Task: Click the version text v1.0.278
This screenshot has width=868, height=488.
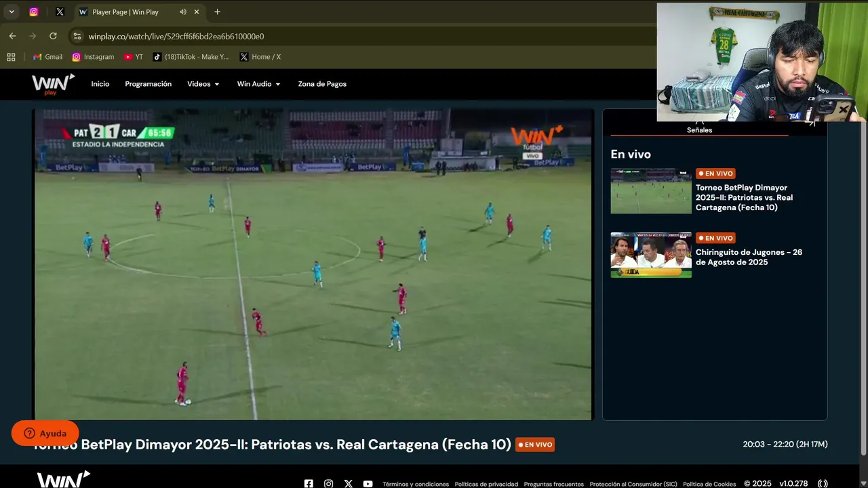Action: 793,484
